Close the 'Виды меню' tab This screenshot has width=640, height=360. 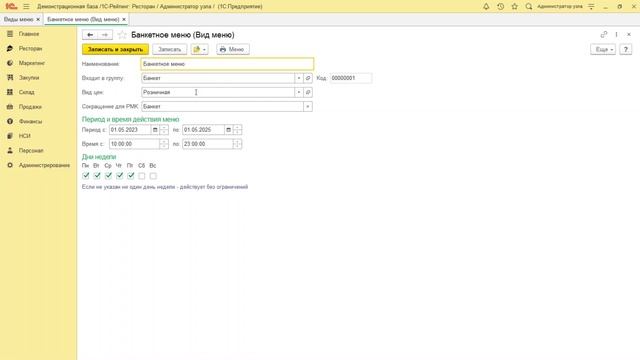[38, 19]
